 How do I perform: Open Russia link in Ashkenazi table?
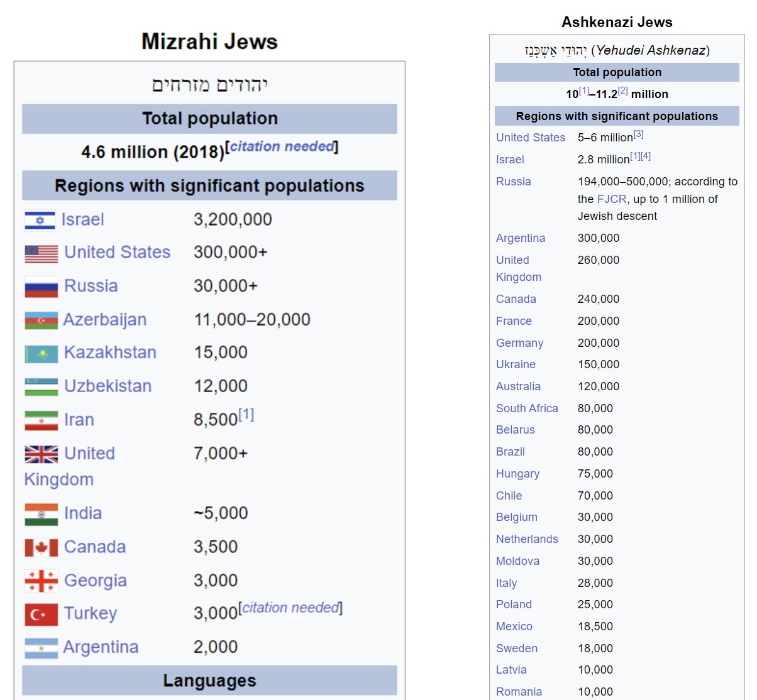513,182
